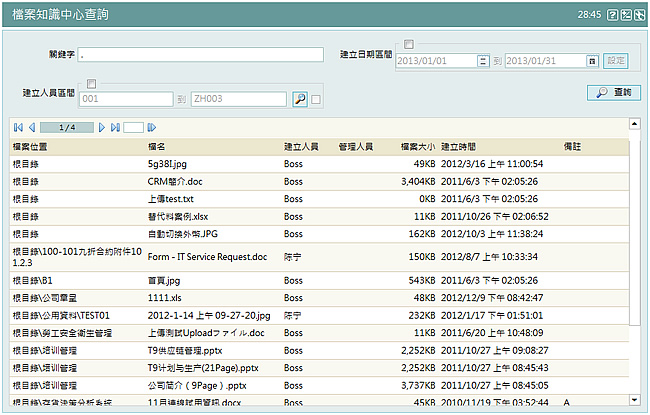
Task: Click the 設定 button by date range
Action: click(616, 61)
